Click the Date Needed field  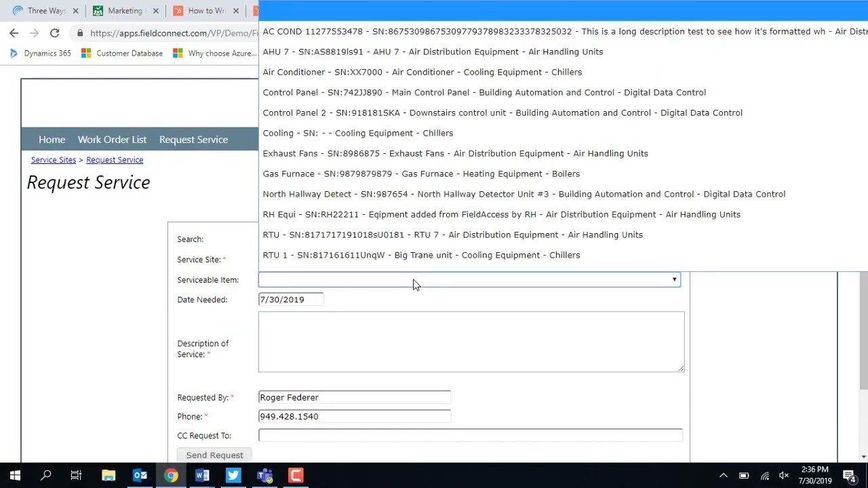coord(291,300)
